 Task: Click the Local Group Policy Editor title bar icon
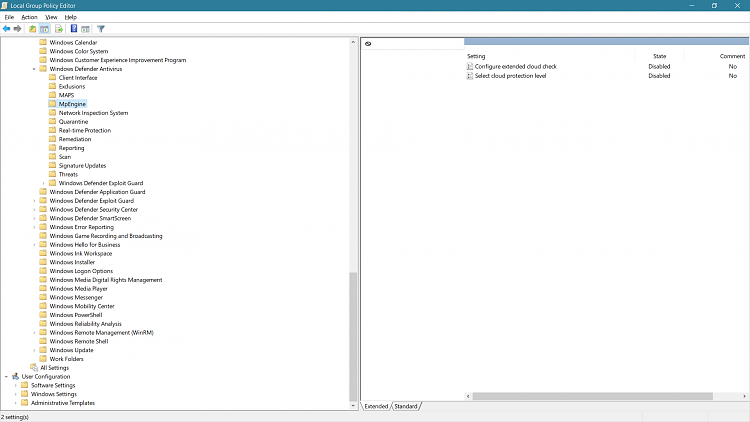(x=5, y=5)
